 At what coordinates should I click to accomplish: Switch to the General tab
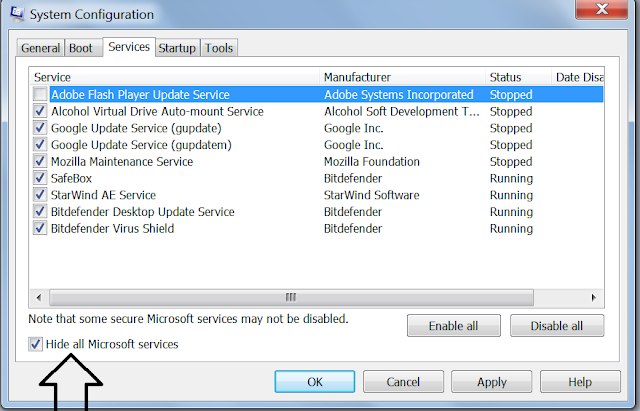pyautogui.click(x=40, y=48)
